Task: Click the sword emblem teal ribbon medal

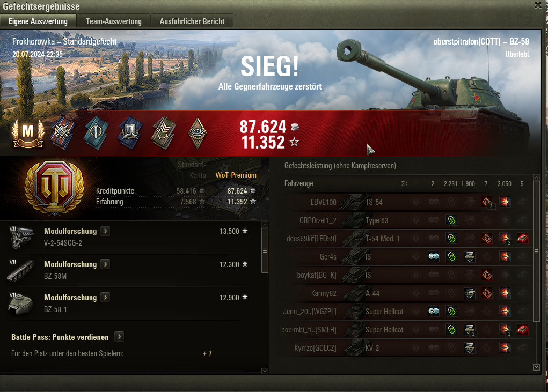Action: point(96,132)
